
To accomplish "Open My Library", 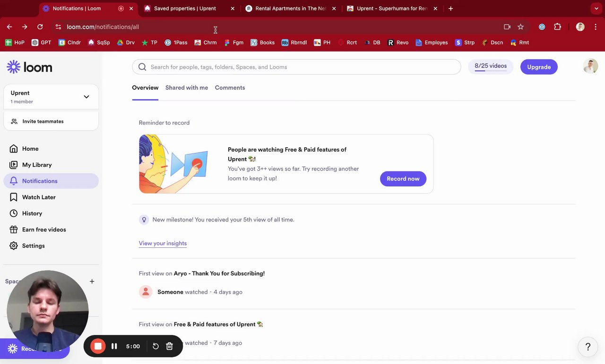I will 37,165.
